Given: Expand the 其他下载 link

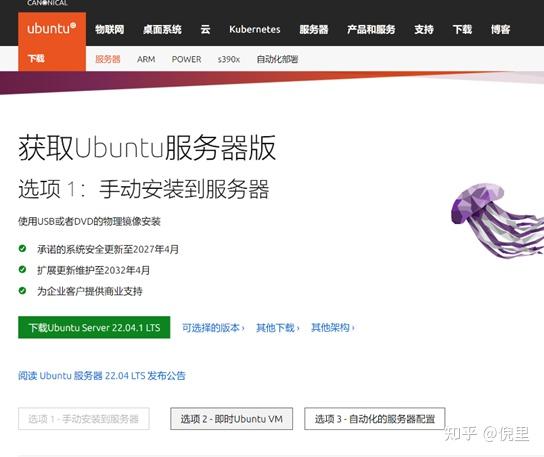Looking at the screenshot, I should click(278, 328).
